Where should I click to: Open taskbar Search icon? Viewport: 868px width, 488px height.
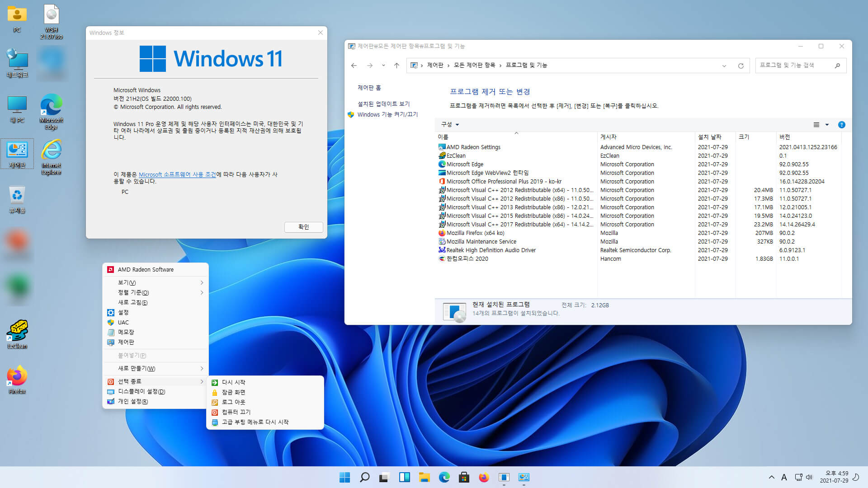[x=364, y=477]
